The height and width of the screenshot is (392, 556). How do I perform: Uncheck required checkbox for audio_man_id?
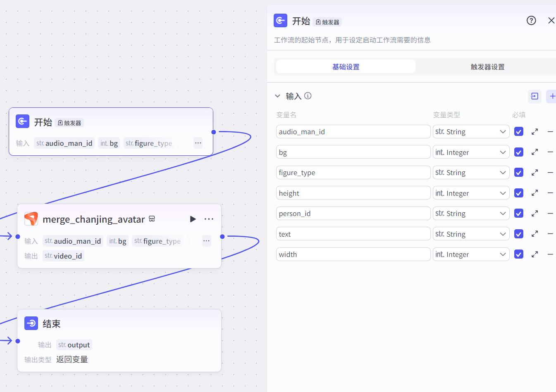[519, 132]
